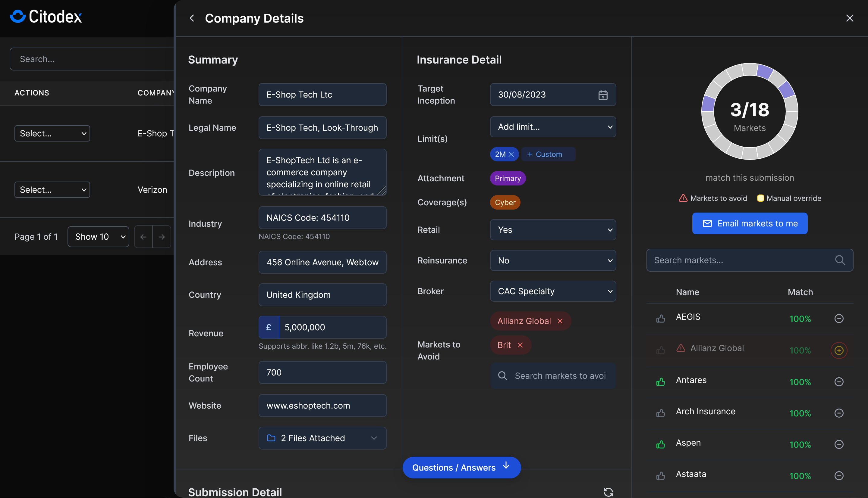Image resolution: width=868 pixels, height=498 pixels.
Task: Toggle thumbs-up for Aspen
Action: [661, 444]
